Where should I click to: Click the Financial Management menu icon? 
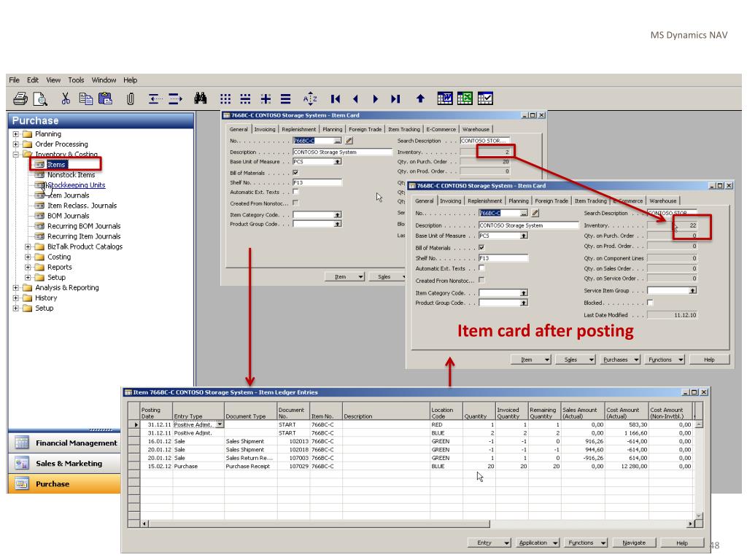click(21, 443)
